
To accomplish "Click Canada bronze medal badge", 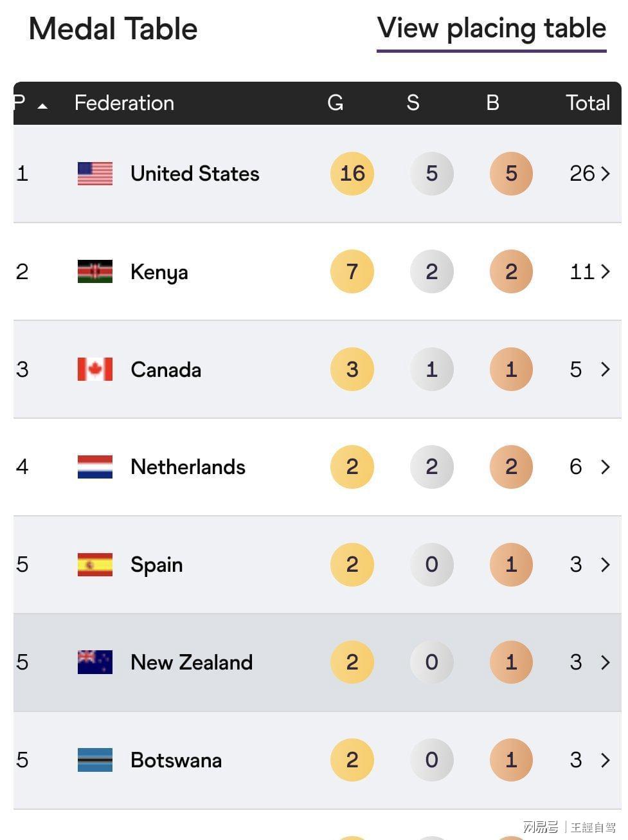I will click(511, 369).
